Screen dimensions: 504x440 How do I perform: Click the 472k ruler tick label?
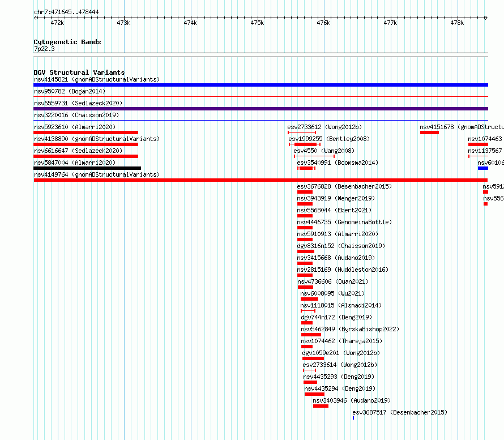[57, 23]
